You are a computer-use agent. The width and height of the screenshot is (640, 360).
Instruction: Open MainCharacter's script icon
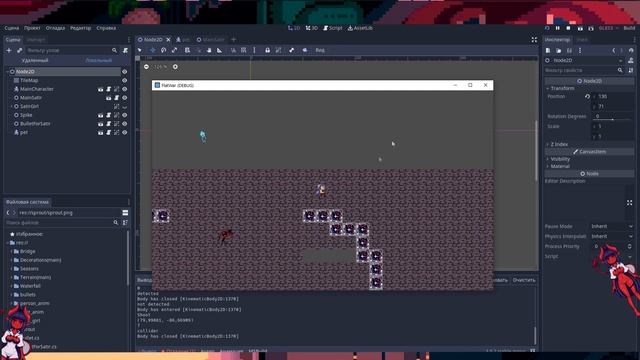tap(109, 89)
